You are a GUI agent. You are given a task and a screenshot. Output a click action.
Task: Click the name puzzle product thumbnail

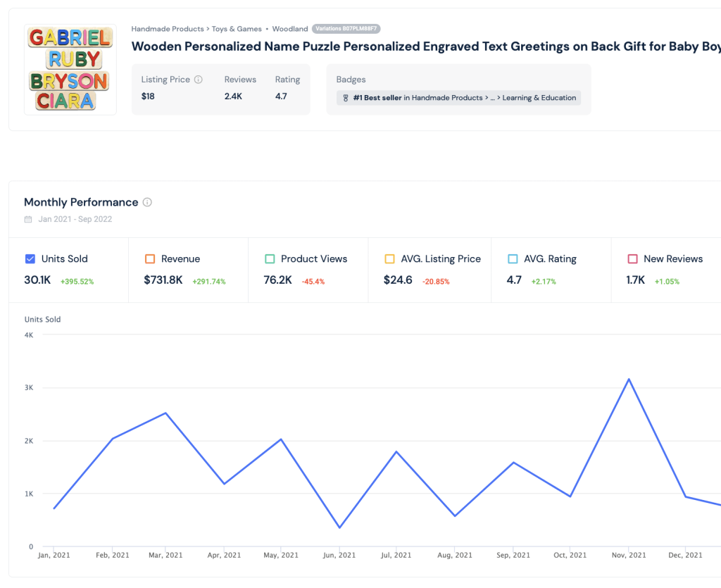[x=70, y=70]
